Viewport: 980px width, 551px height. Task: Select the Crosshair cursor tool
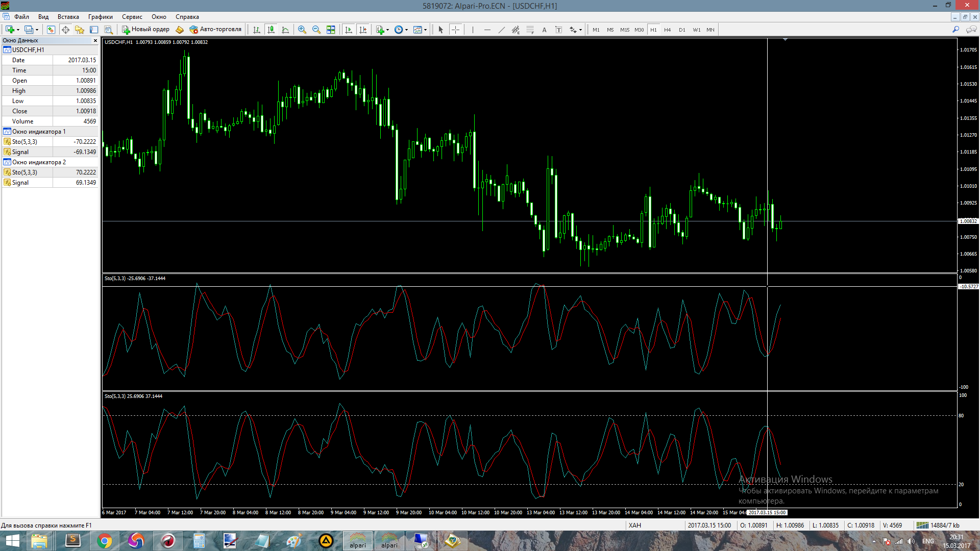(455, 30)
